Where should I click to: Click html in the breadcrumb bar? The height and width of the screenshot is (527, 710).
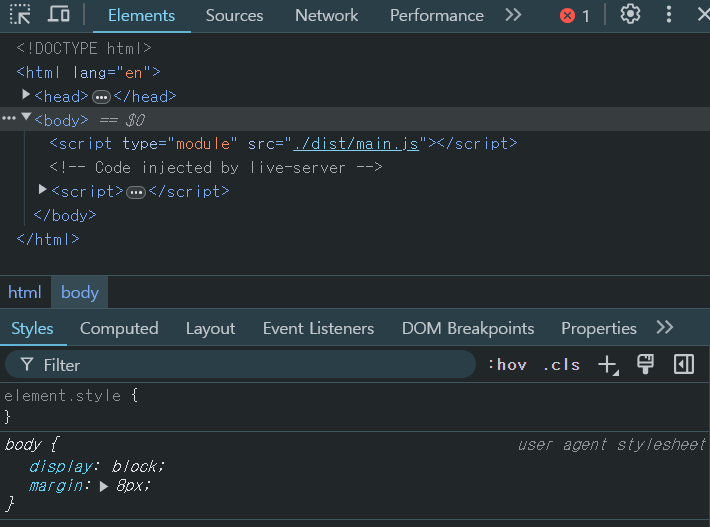click(x=25, y=292)
